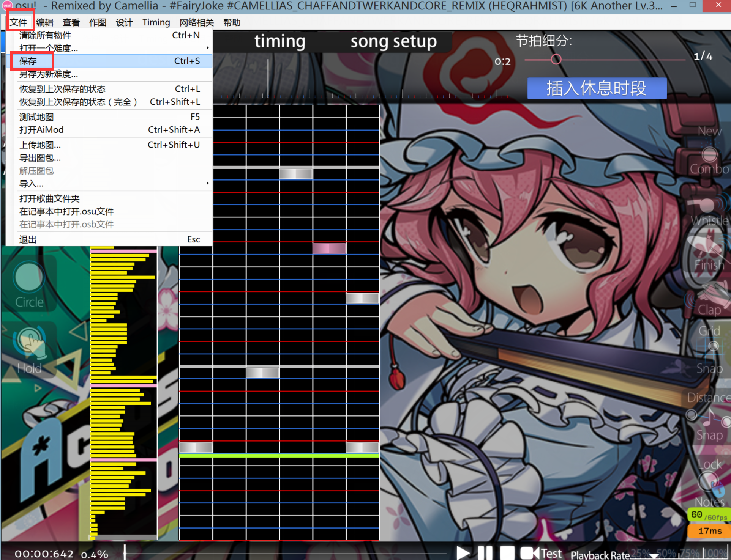Close the osu! editor window
731x560 pixels.
718,6
